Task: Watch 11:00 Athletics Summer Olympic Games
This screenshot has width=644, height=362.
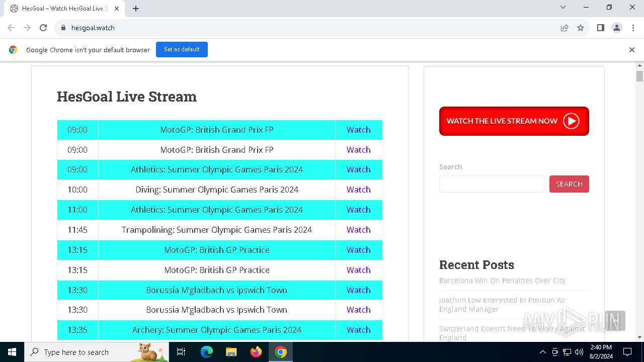Action: coord(359,210)
